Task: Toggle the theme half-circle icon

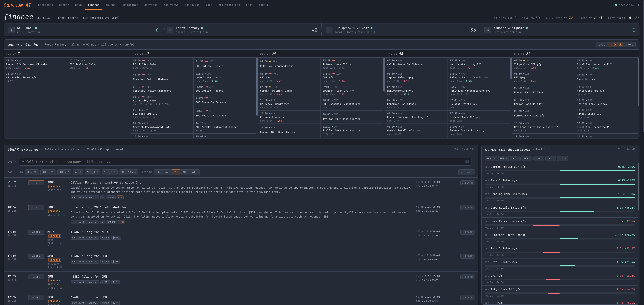Action: 638,5
